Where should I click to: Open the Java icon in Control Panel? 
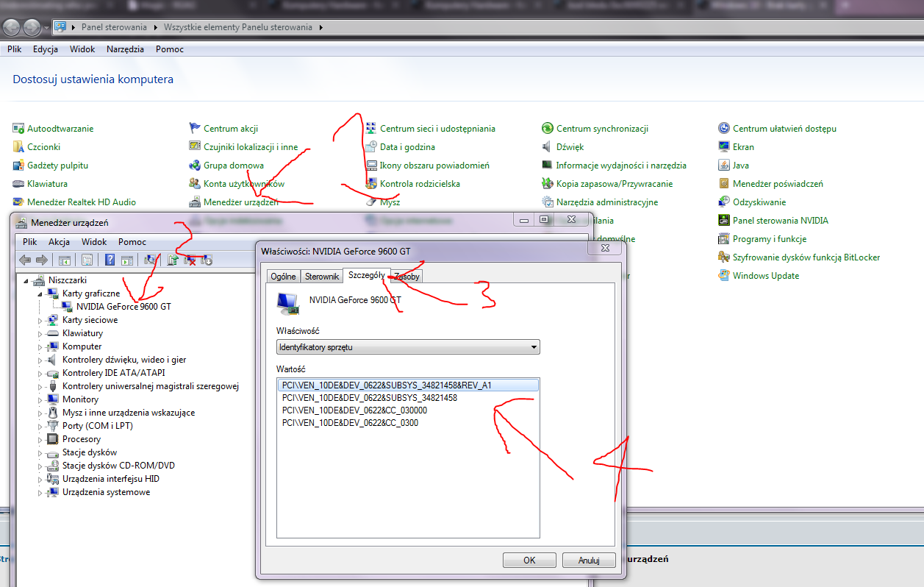[724, 166]
